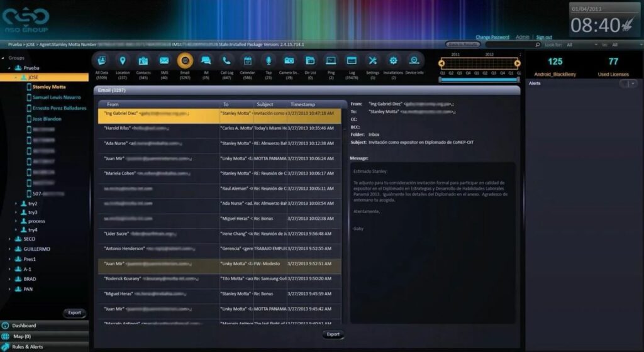Select the SMS envelope icon
This screenshot has height=352, width=644.
pyautogui.click(x=164, y=61)
